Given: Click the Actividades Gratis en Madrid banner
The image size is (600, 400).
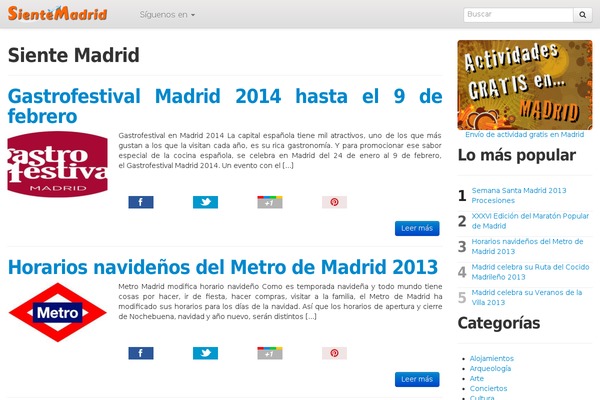Looking at the screenshot, I should (525, 85).
